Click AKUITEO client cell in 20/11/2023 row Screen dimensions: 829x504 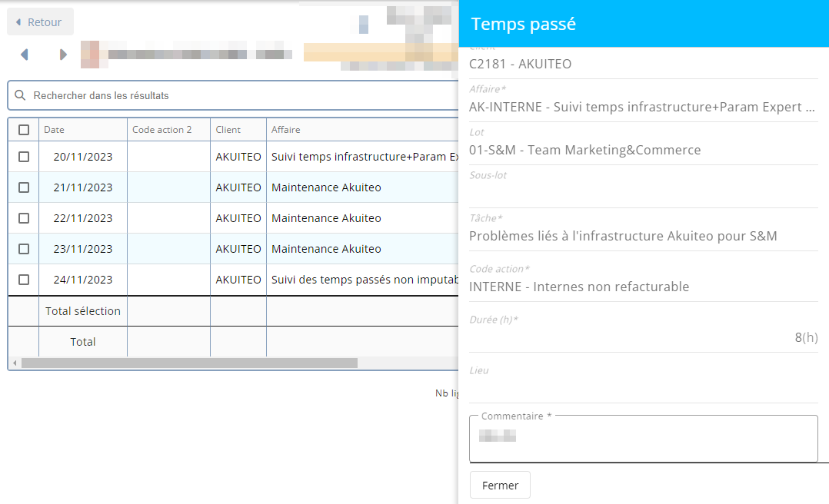(x=238, y=157)
